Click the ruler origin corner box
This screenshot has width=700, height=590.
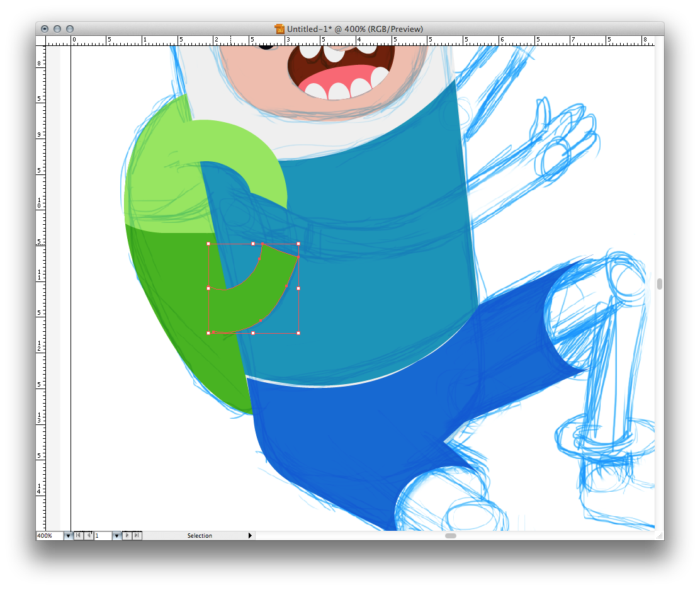(x=42, y=41)
